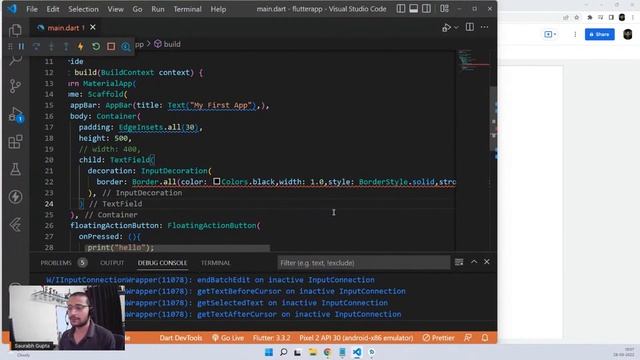Restart the debug session
640x360 pixels.
(x=96, y=47)
